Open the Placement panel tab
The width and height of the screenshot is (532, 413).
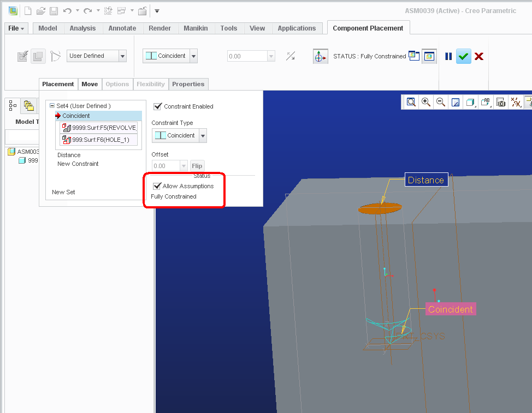58,84
